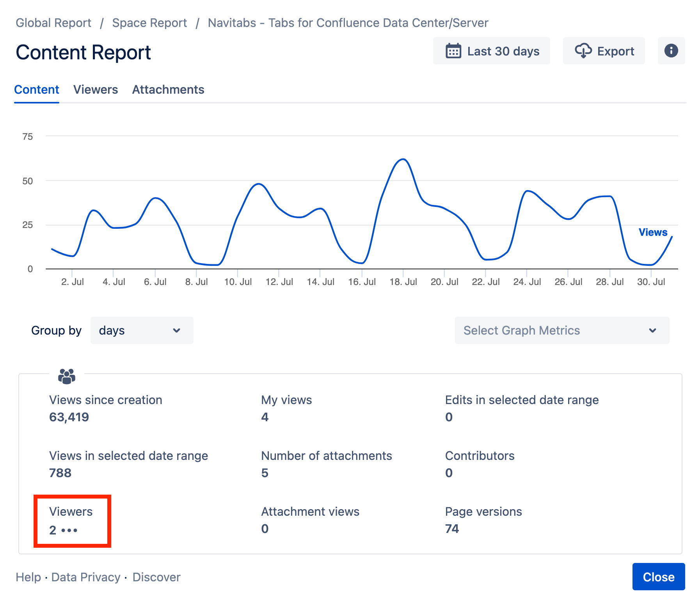The image size is (700, 602).
Task: Click the calendar icon on Last 30 days
Action: point(455,51)
